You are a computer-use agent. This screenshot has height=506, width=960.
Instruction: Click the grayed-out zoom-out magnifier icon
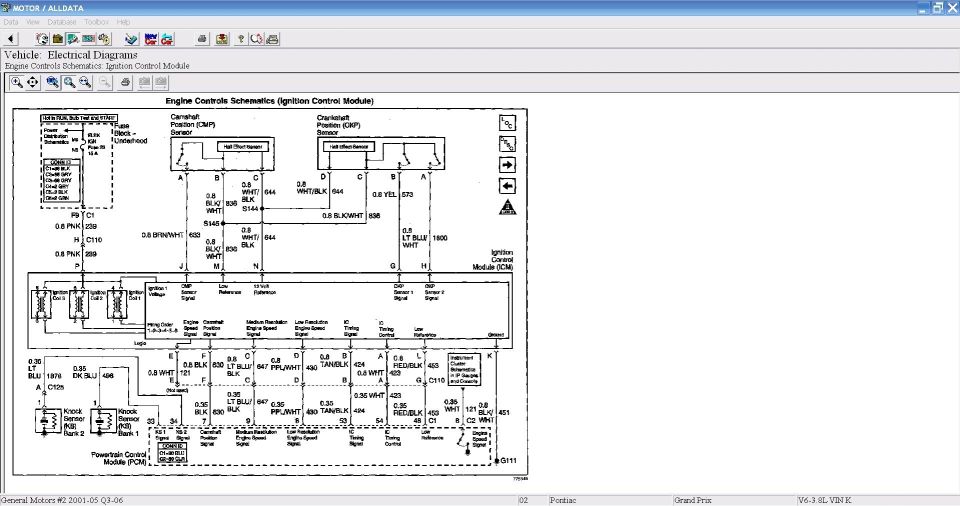coord(105,82)
